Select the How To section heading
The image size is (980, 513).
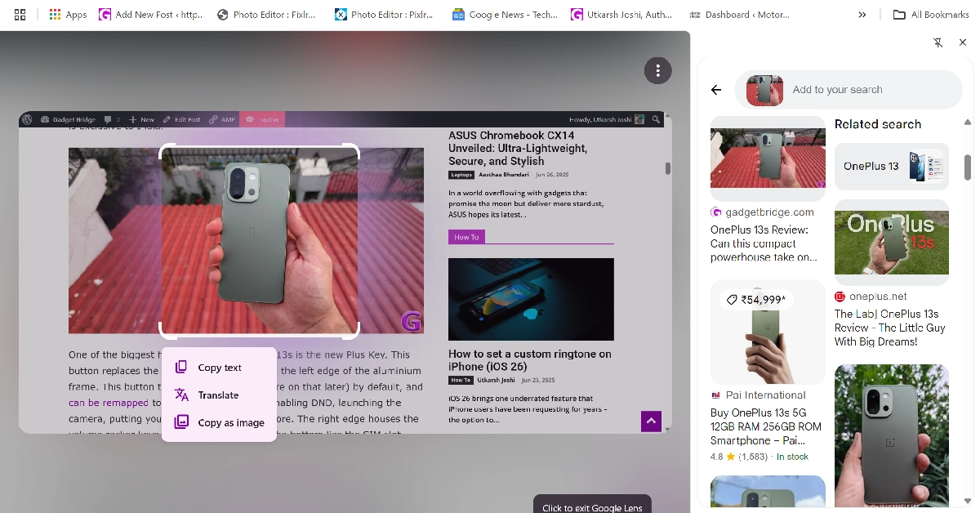(467, 237)
